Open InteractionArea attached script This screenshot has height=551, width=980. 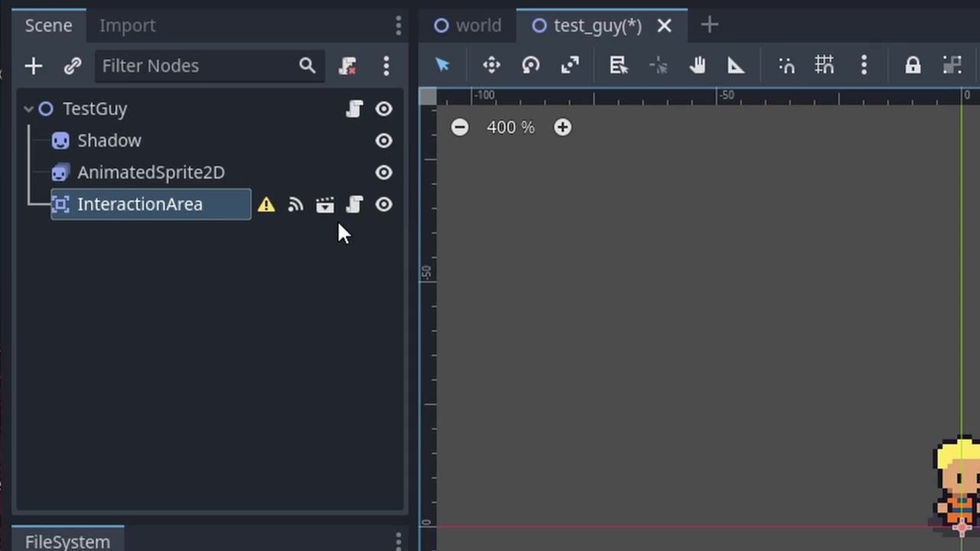tap(354, 204)
